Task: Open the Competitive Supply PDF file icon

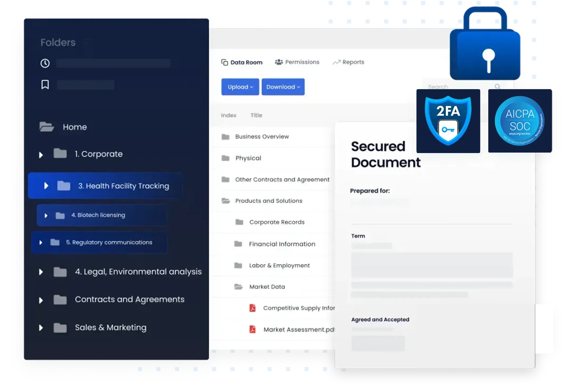Action: (x=252, y=308)
